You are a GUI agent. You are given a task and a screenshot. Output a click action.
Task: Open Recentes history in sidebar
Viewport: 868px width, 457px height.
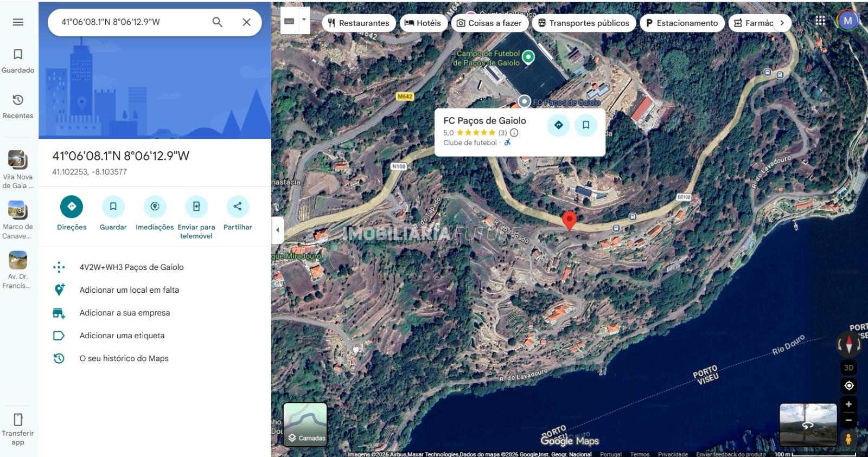18,106
